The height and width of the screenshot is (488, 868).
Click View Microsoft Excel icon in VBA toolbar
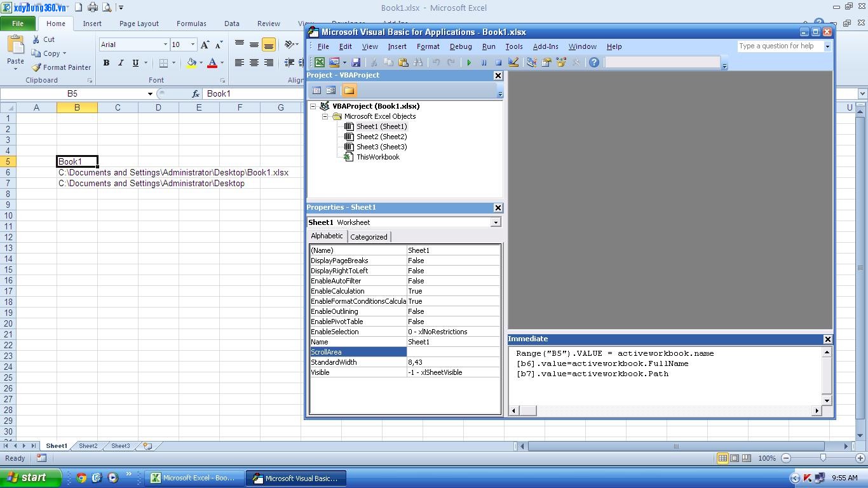point(320,62)
